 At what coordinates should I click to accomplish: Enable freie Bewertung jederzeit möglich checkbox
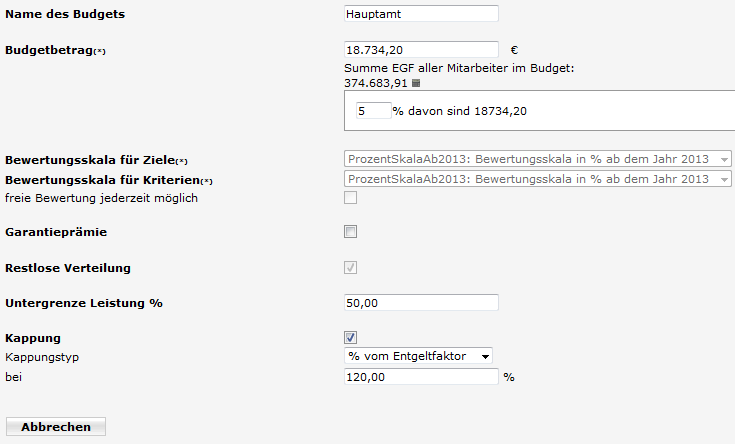[350, 197]
